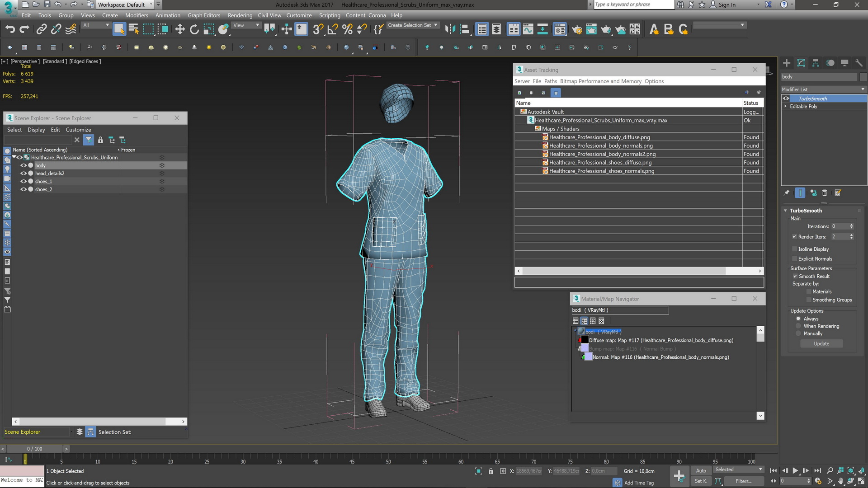Select the Select Object tool
This screenshot has height=488, width=868.
[119, 29]
